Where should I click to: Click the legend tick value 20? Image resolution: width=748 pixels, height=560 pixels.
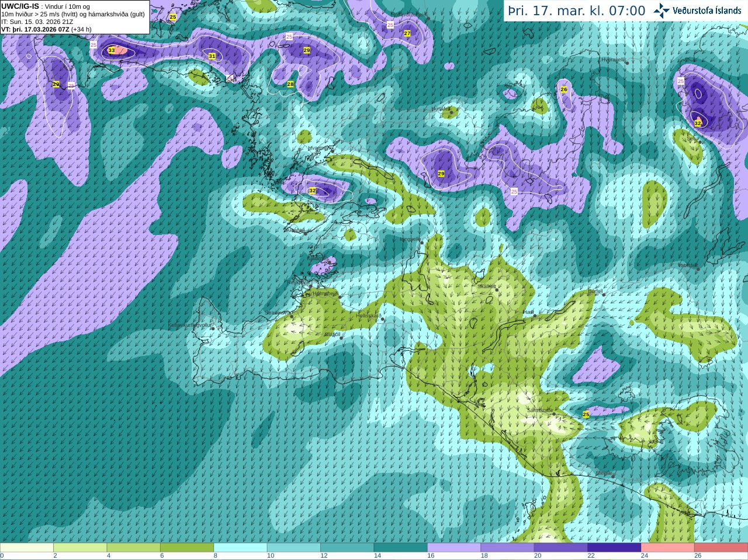coord(538,556)
